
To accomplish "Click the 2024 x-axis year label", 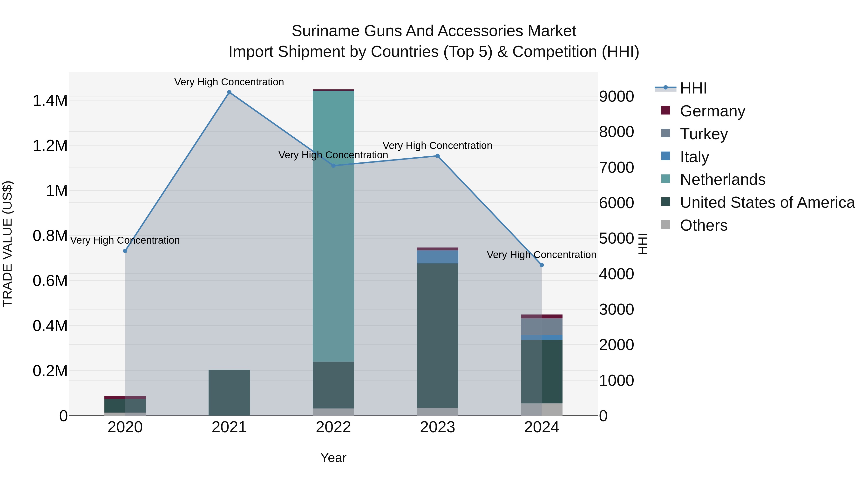I will pos(542,427).
